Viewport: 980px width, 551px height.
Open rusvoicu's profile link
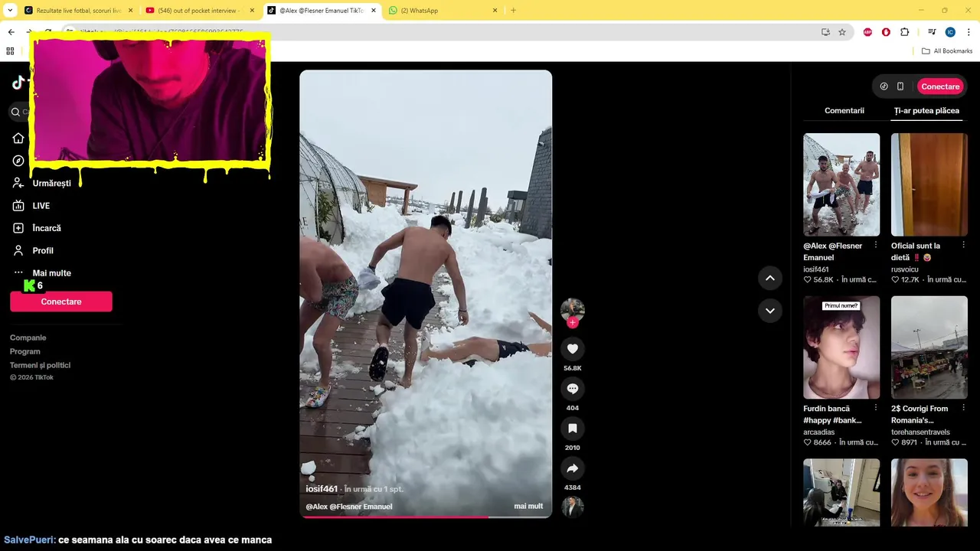pos(904,269)
